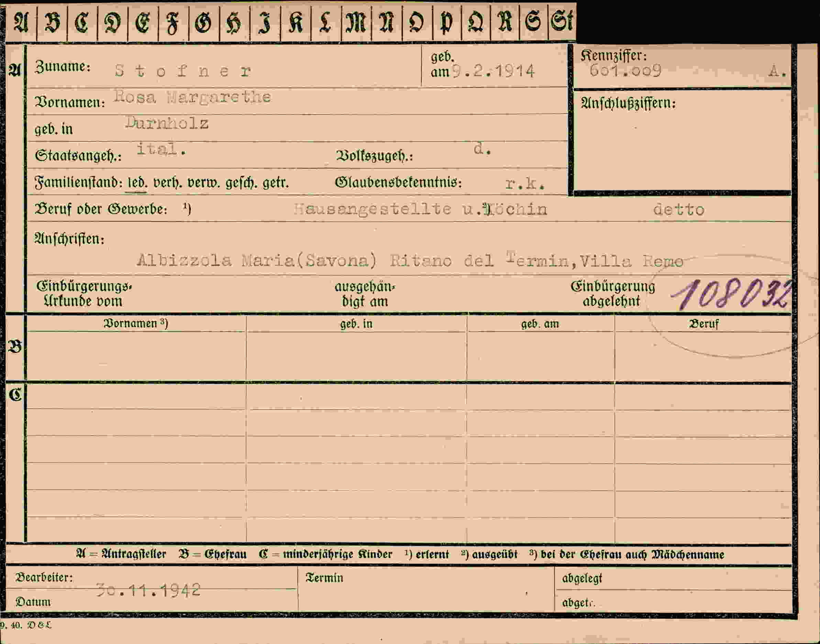Click the address 'Albizzola Maria(Savona)'
Image resolution: width=820 pixels, height=644 pixels.
point(256,260)
